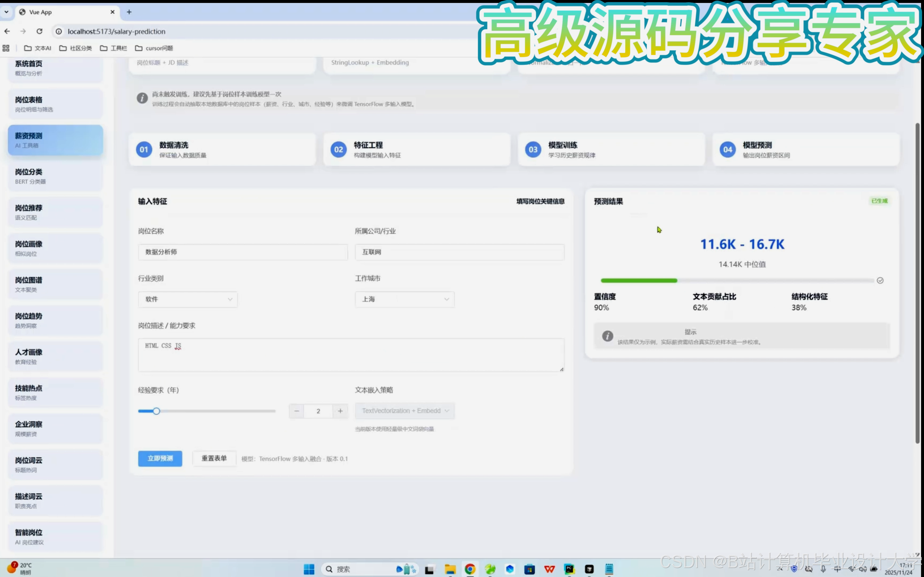This screenshot has width=924, height=577.
Task: Click the 岗位名称 input field
Action: point(243,252)
